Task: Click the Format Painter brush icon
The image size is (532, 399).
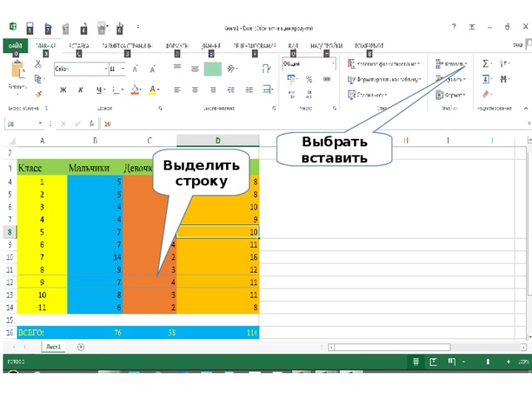Action: click(x=39, y=95)
